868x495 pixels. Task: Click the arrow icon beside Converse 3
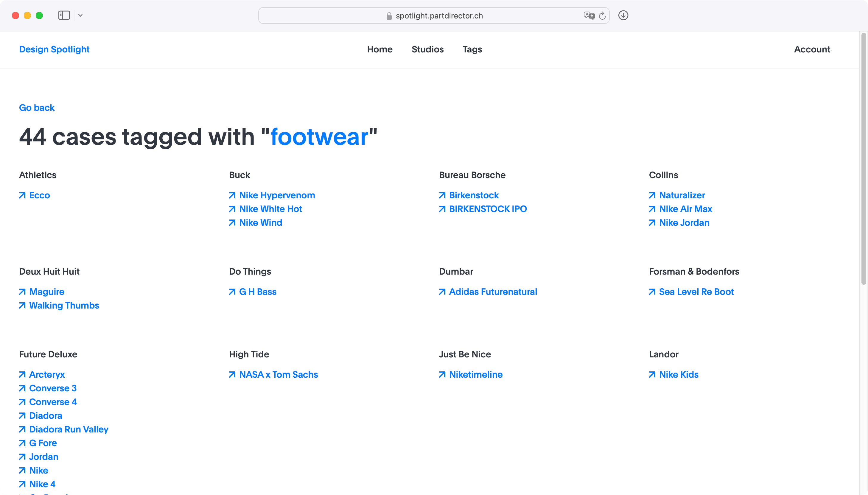(22, 388)
